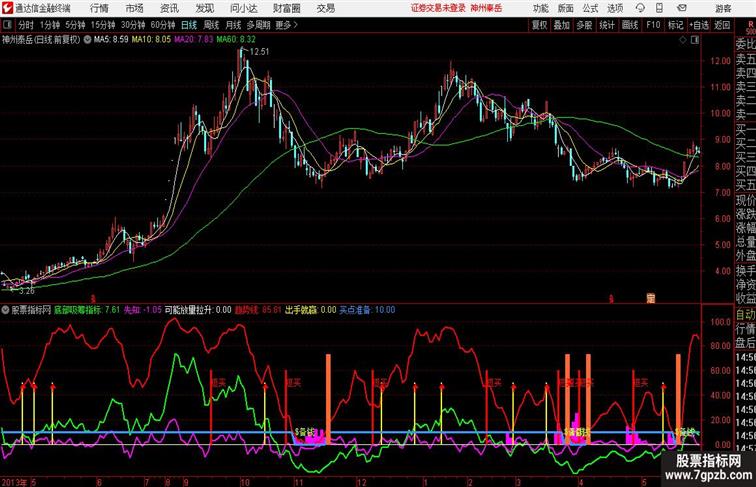Image resolution: width=756 pixels, height=487 pixels.
Task: Open F10 company info
Action: point(653,25)
